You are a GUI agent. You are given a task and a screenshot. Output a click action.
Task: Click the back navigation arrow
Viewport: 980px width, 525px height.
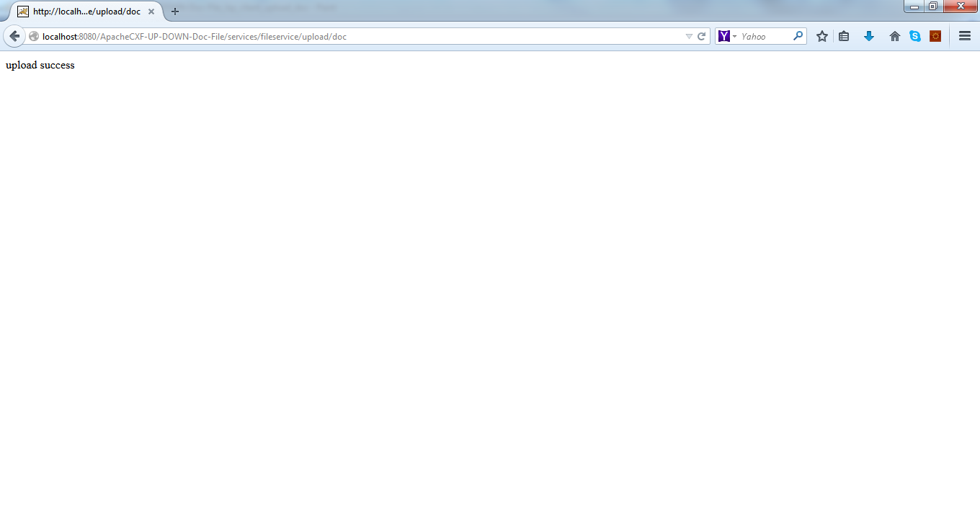tap(14, 36)
